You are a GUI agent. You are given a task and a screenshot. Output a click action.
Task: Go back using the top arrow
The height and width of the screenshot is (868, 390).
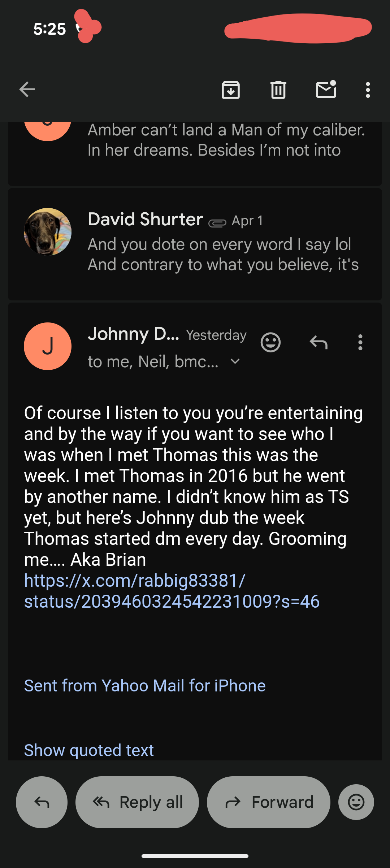(x=27, y=90)
